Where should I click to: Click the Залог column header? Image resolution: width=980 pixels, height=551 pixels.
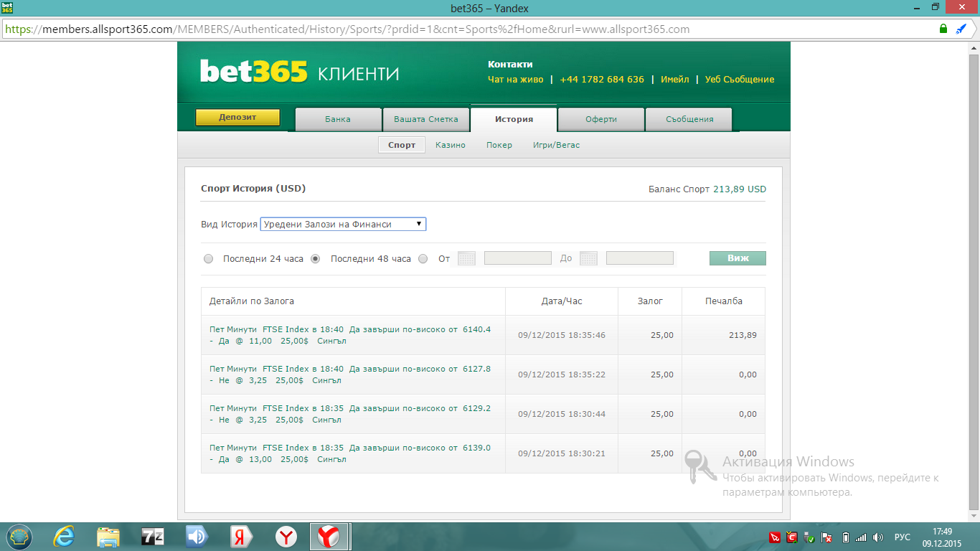pyautogui.click(x=650, y=301)
